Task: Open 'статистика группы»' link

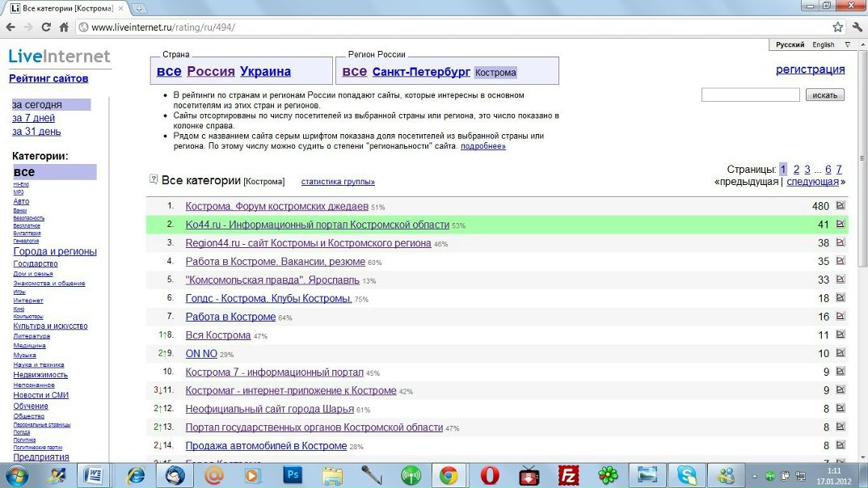Action: click(x=338, y=182)
